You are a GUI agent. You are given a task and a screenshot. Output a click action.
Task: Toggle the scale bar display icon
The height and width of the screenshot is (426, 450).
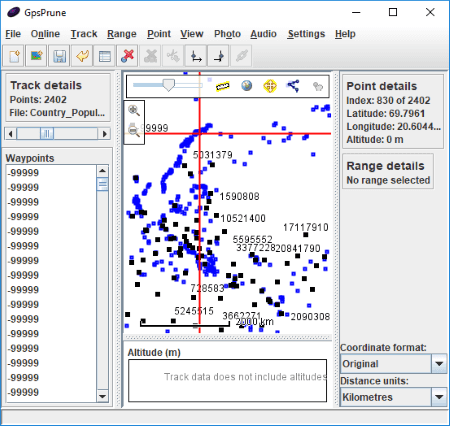(x=223, y=86)
